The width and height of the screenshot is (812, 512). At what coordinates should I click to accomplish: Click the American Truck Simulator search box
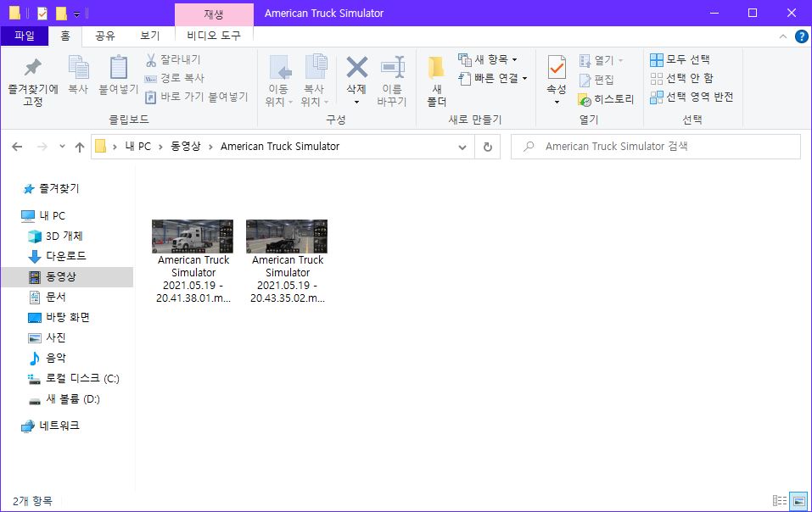click(x=656, y=147)
